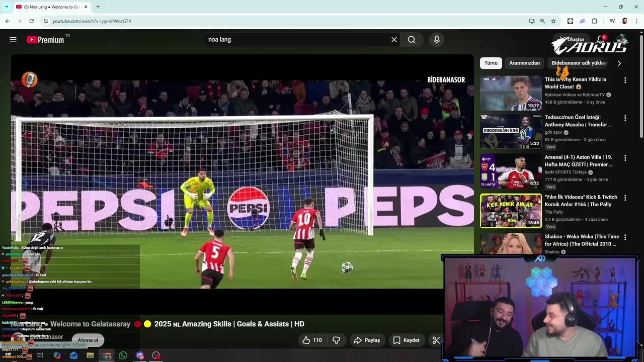Open the Tedesco'nun Özel İsteği thumbnail
This screenshot has width=644, height=362.
[511, 131]
